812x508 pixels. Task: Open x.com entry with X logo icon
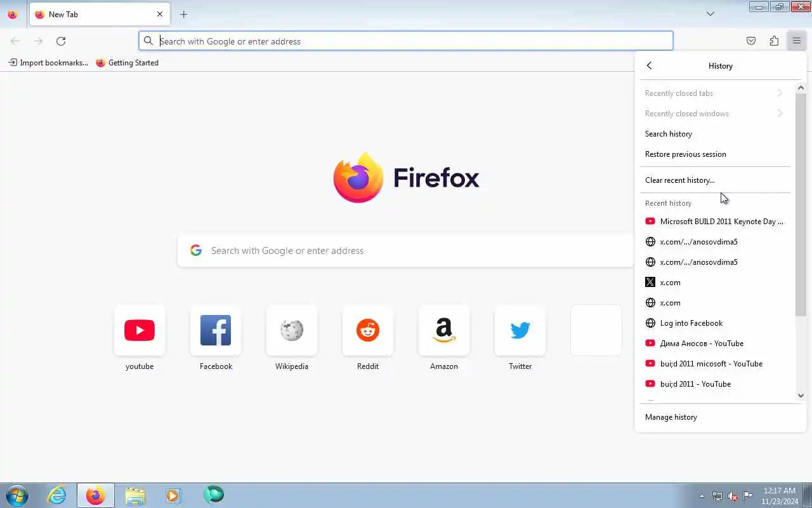pyautogui.click(x=714, y=283)
